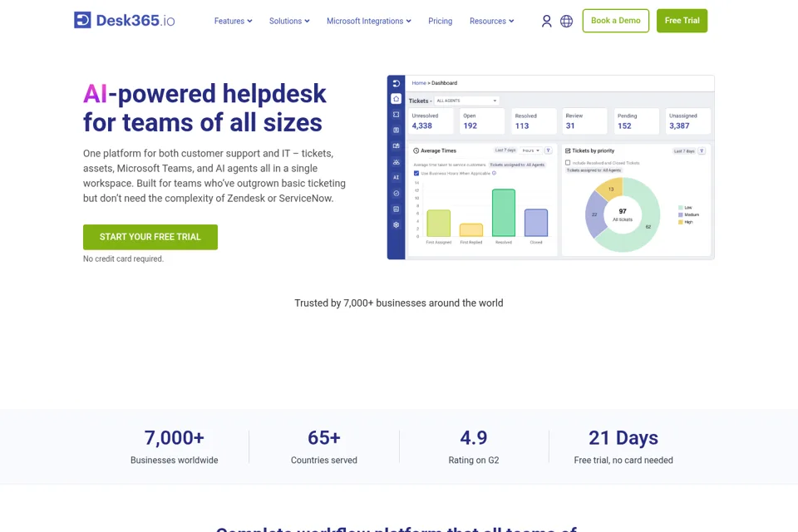The height and width of the screenshot is (532, 798).
Task: Click the Unassigned 3,387 card
Action: point(688,121)
